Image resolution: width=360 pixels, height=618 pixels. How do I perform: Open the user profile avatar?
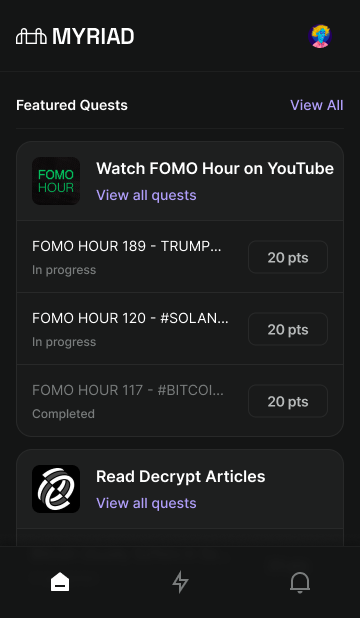coord(320,37)
